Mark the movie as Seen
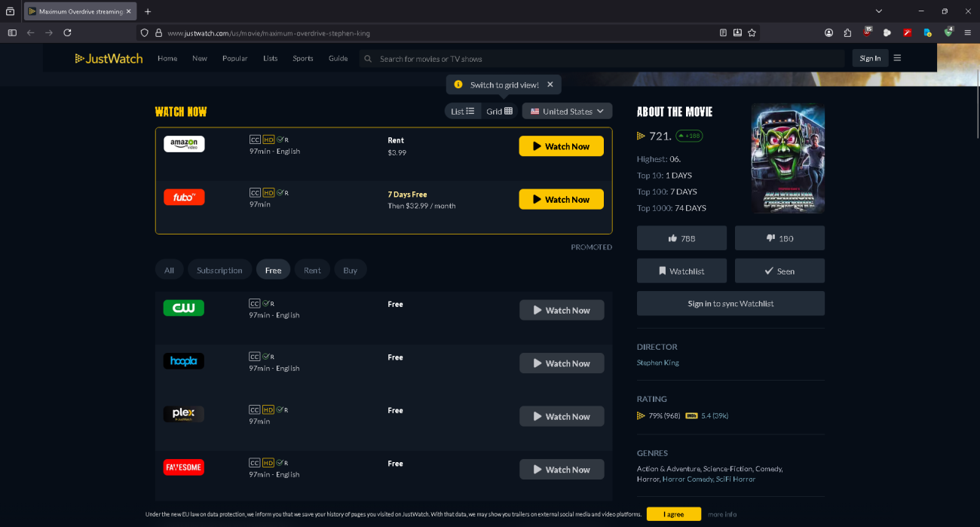 click(x=779, y=271)
